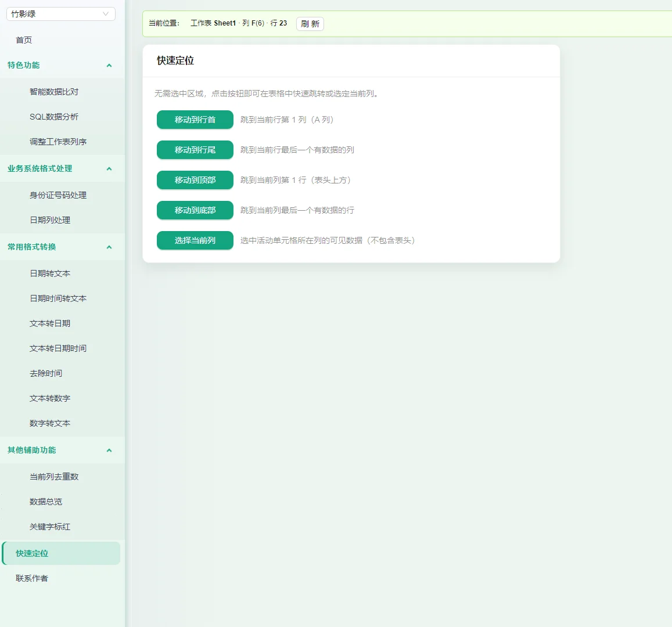Select 日期时间转文本 menu item
Image resolution: width=672 pixels, height=627 pixels.
tap(58, 298)
